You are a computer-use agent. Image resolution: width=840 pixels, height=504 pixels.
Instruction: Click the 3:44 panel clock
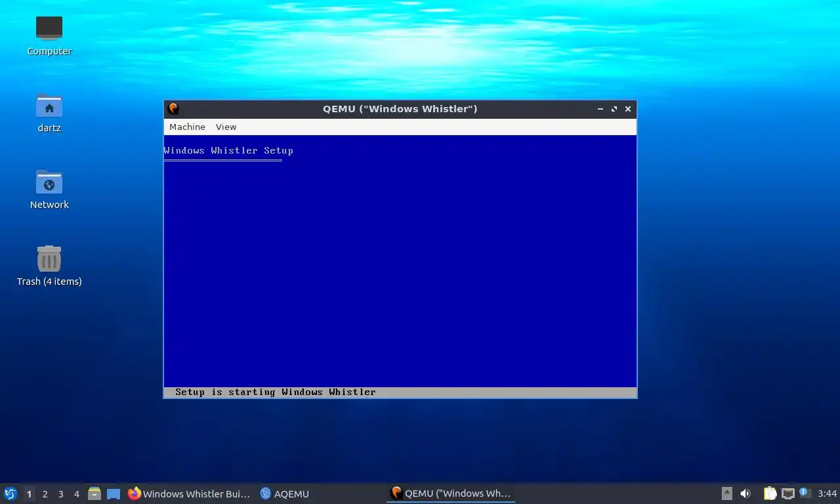827,493
